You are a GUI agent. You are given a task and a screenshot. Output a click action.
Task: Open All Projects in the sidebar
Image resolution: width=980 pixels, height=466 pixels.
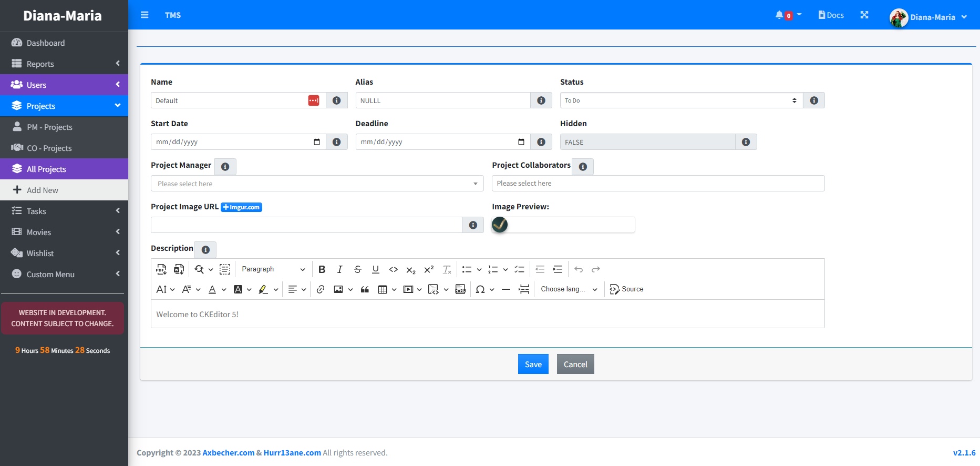click(46, 169)
